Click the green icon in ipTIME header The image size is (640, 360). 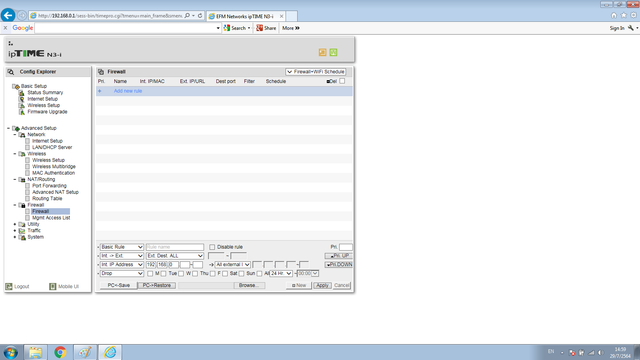tap(333, 52)
